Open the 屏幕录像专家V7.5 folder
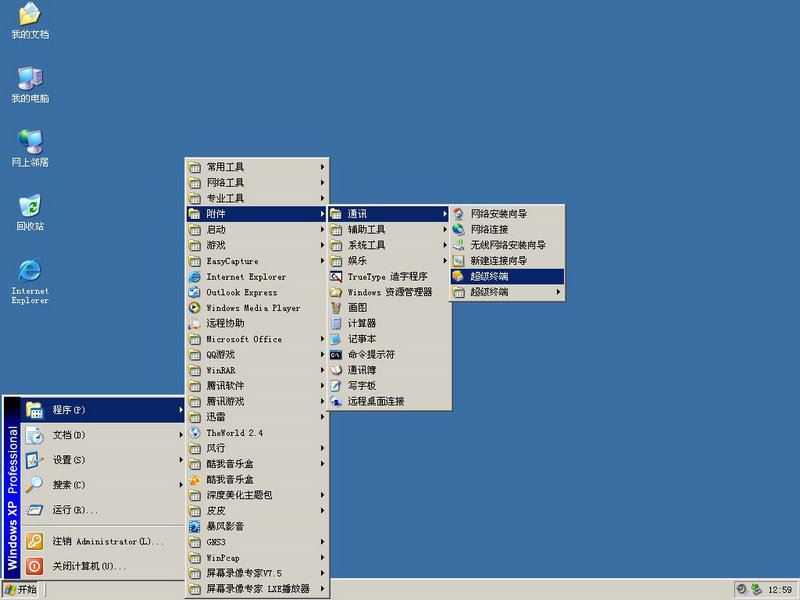 tap(257, 573)
